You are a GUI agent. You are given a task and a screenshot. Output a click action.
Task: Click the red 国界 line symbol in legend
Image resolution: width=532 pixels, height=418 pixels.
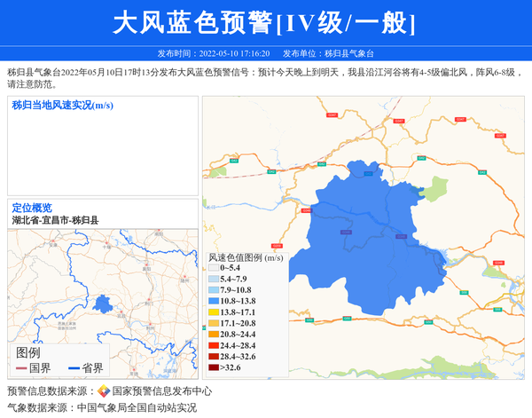[x=20, y=368]
